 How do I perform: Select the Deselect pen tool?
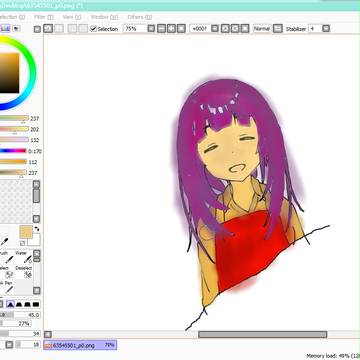(x=24, y=272)
